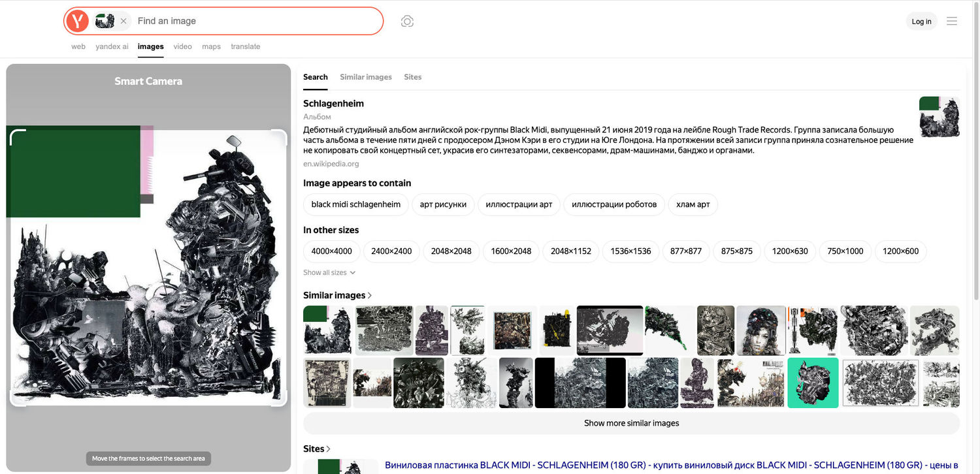Choose the 877×877 size

[x=686, y=251]
